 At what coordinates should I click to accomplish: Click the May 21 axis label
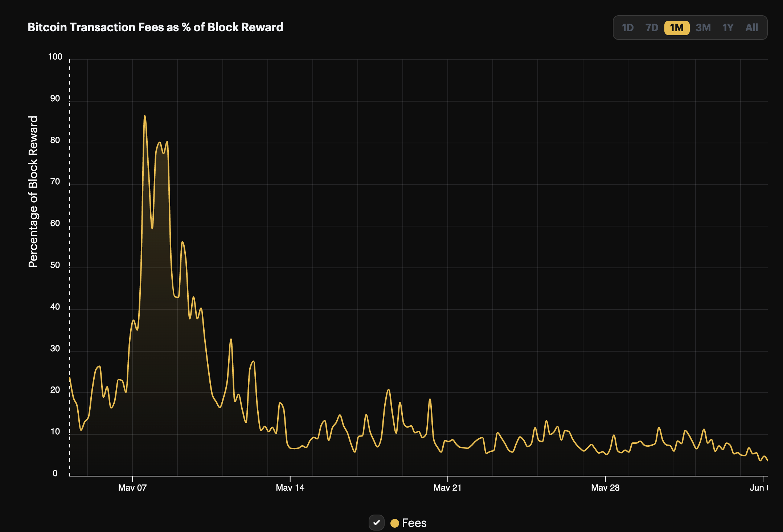tap(447, 488)
